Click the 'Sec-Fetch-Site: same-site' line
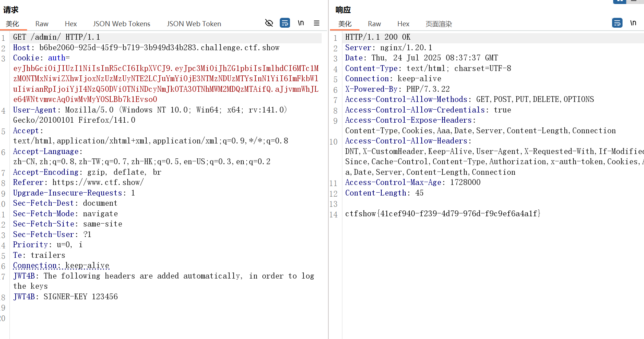Screen dimensions: 644x339 pos(68,224)
